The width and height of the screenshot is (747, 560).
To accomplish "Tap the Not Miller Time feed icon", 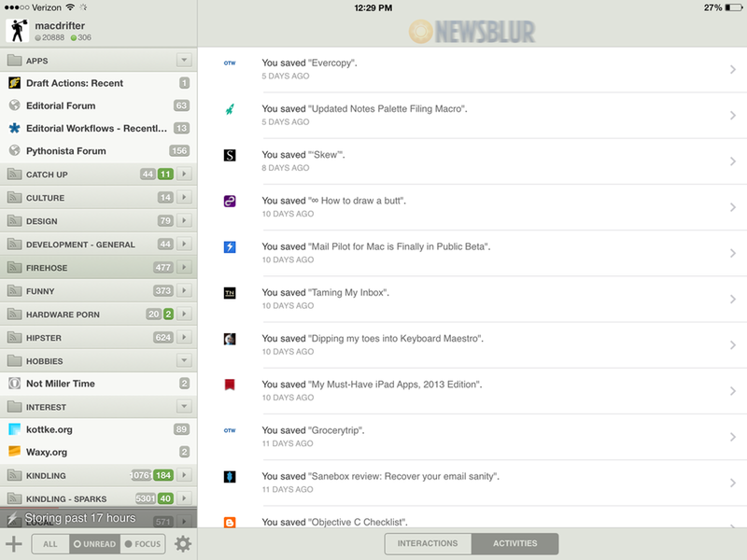I will pyautogui.click(x=15, y=384).
